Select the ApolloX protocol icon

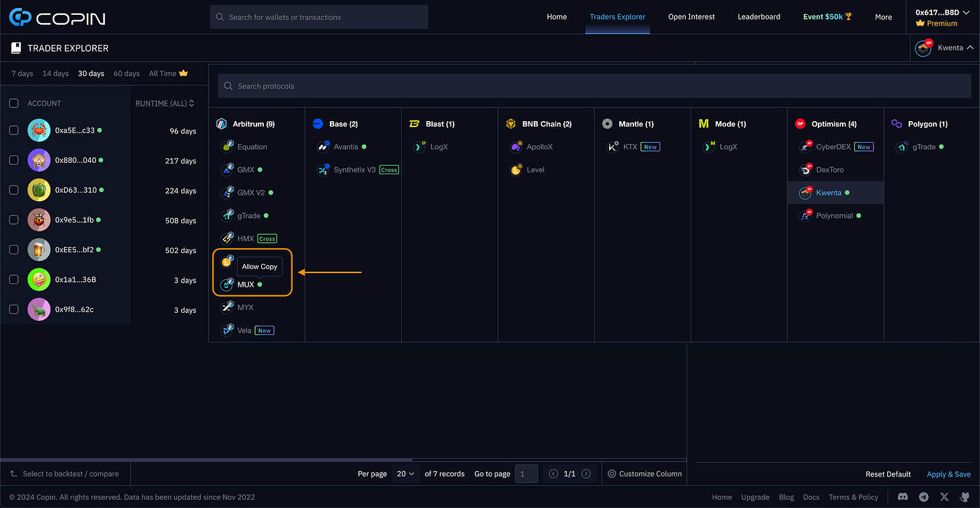516,147
